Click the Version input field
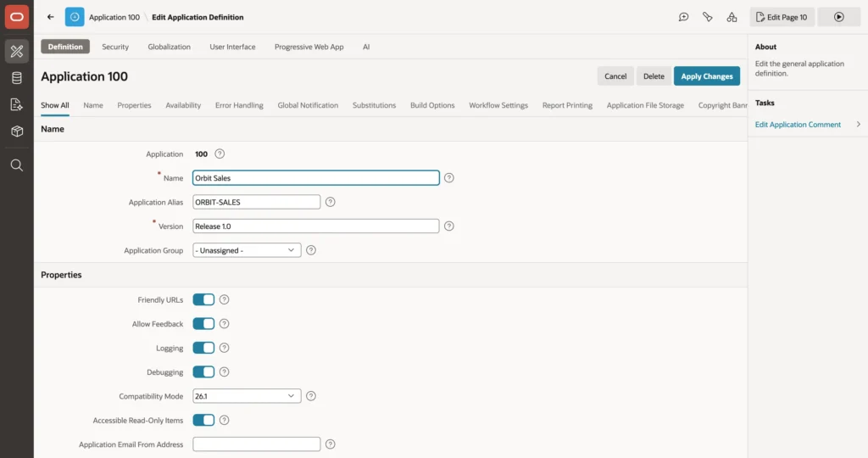The width and height of the screenshot is (868, 458). [316, 226]
